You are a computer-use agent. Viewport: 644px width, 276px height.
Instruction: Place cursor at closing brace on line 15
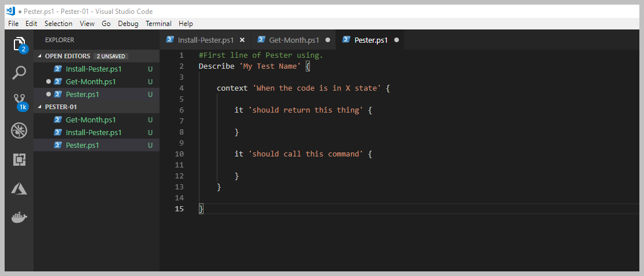[201, 209]
